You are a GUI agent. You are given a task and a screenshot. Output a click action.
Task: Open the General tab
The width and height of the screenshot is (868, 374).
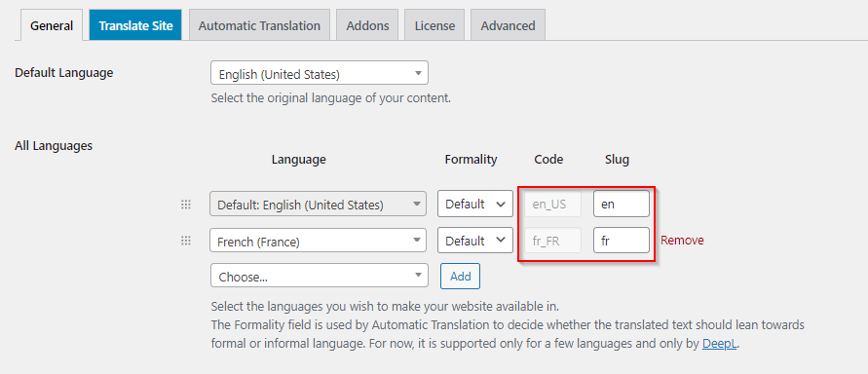click(x=52, y=25)
